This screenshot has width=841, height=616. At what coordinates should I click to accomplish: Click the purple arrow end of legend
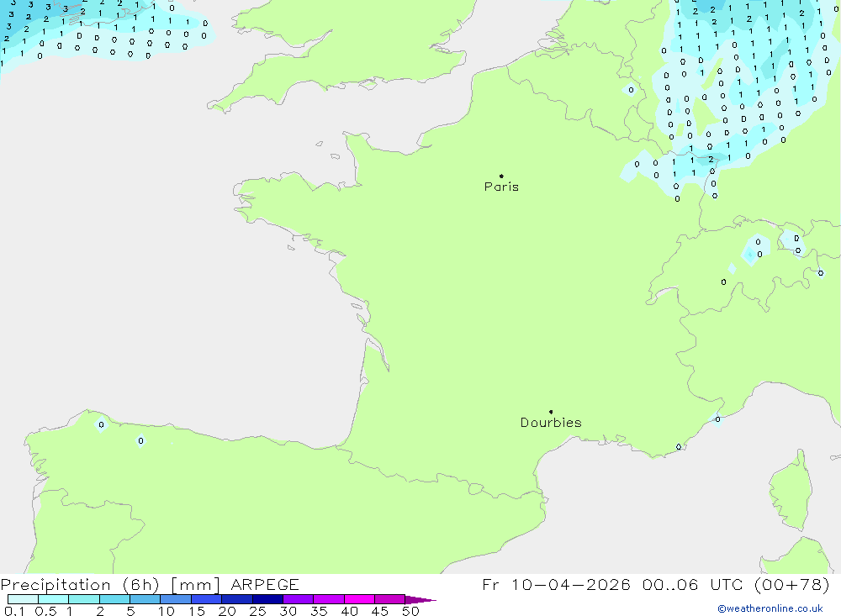[x=420, y=600]
